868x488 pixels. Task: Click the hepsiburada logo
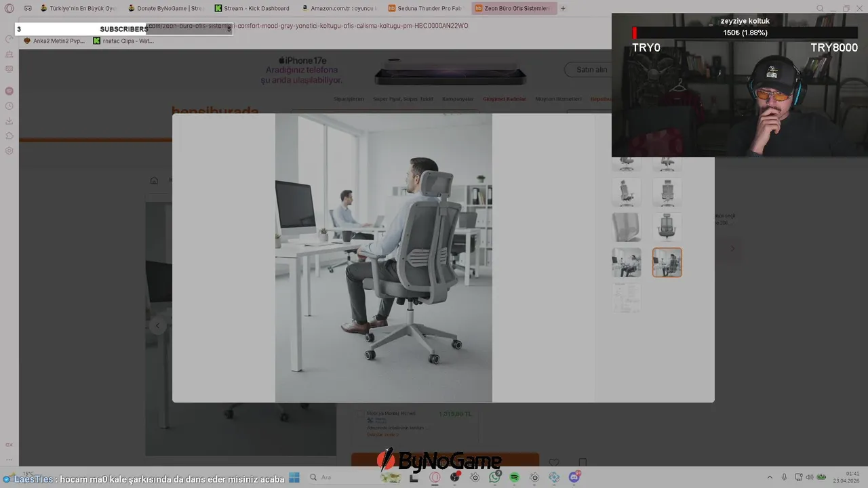click(x=215, y=111)
